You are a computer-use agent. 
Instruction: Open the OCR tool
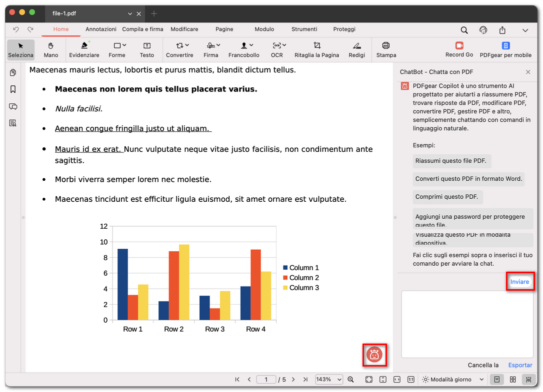(x=276, y=49)
